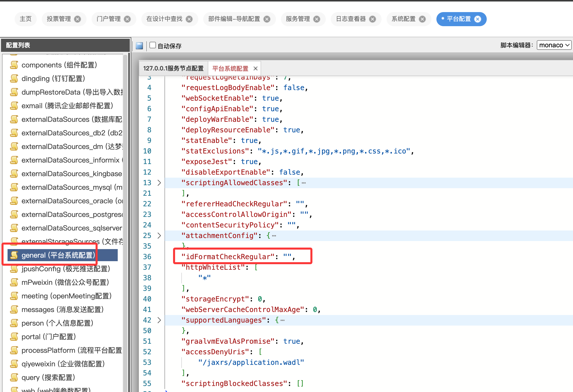This screenshot has height=392, width=573.
Task: Expand folded scriptingAllowedClasses at line 13
Action: 159,183
